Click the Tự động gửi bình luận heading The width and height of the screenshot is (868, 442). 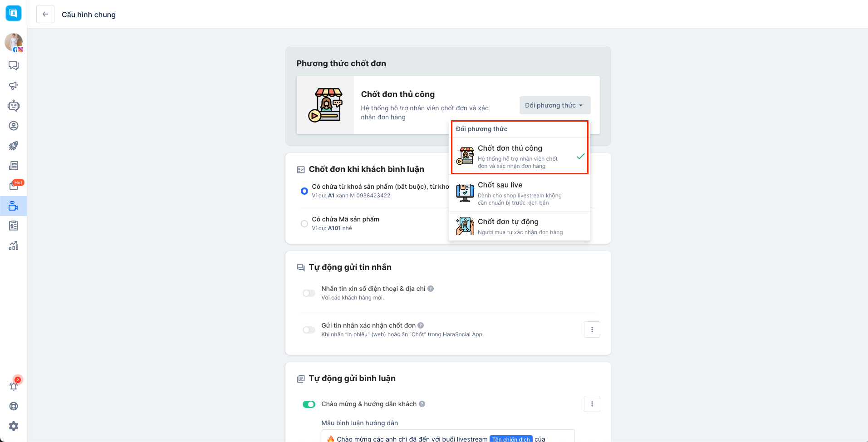352,378
